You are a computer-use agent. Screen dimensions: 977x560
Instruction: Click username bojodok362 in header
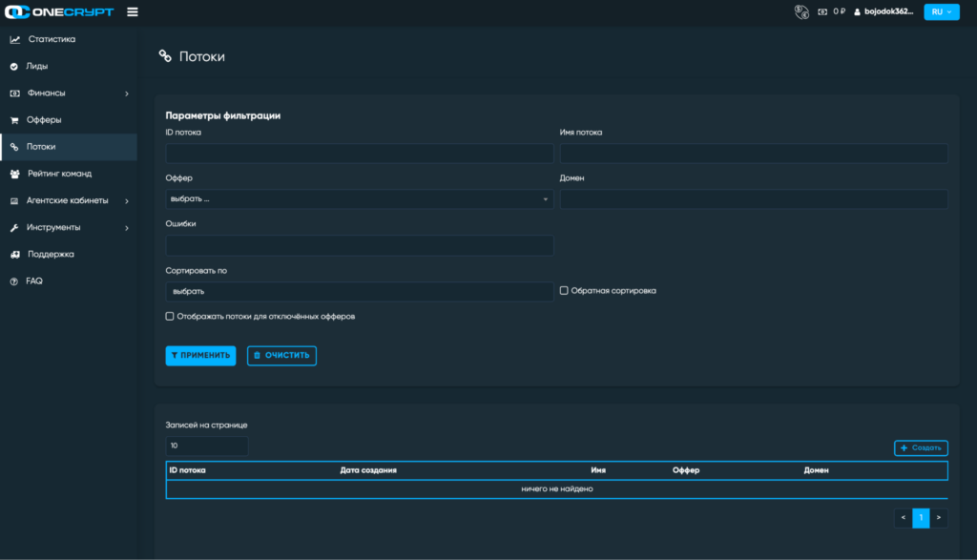888,11
